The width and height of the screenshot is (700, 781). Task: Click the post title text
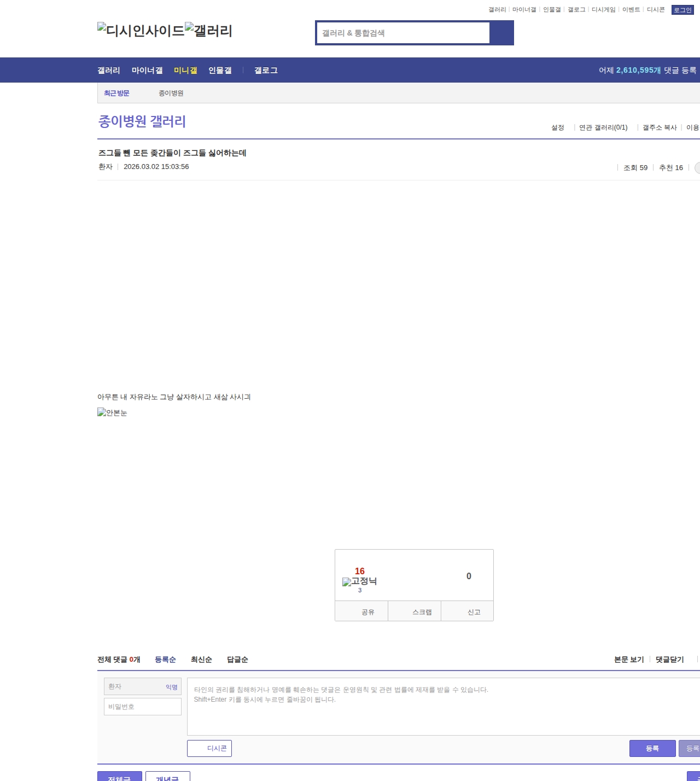(172, 153)
